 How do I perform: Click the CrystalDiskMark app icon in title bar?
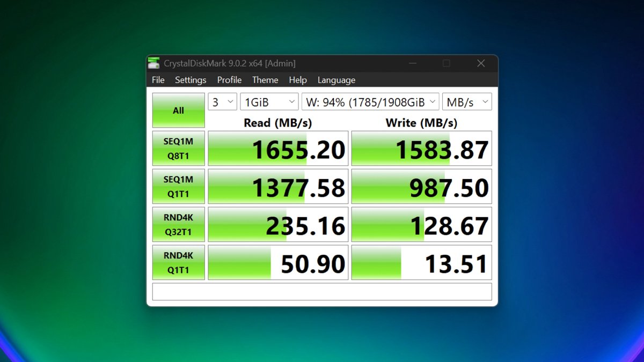click(154, 63)
